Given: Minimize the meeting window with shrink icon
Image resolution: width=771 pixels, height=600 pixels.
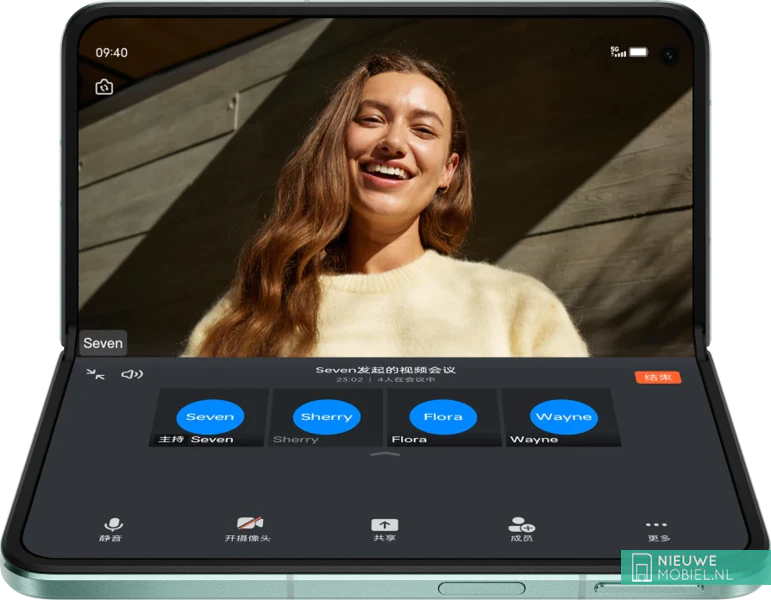Looking at the screenshot, I should (x=96, y=374).
